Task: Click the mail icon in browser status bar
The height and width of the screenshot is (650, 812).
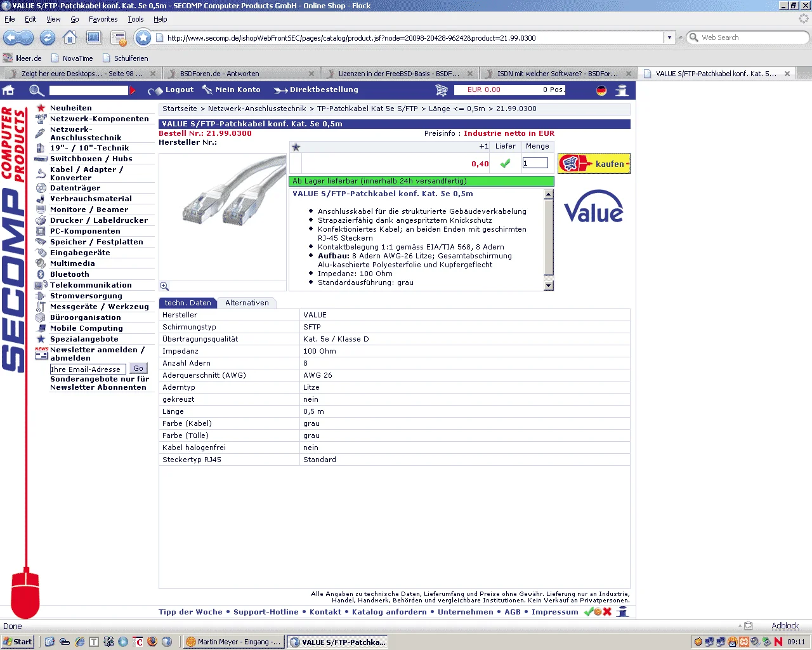Action: coord(748,626)
